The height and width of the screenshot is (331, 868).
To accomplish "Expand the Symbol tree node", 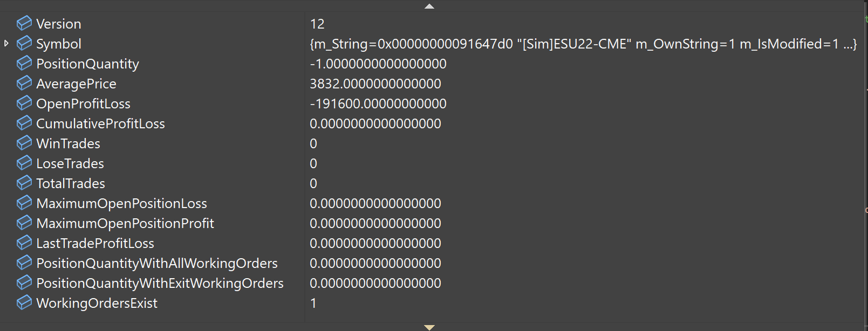I will click(6, 43).
